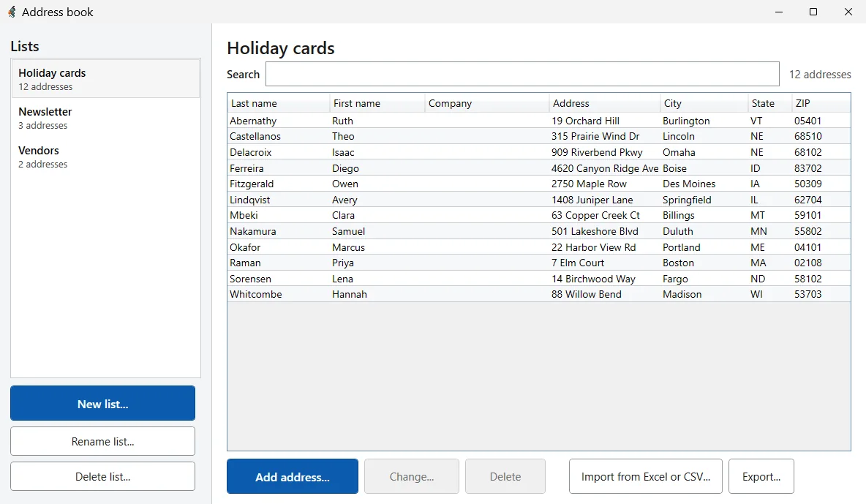Screen dimensions: 866x504
Task: Click first name Hannah
Action: [x=349, y=294]
